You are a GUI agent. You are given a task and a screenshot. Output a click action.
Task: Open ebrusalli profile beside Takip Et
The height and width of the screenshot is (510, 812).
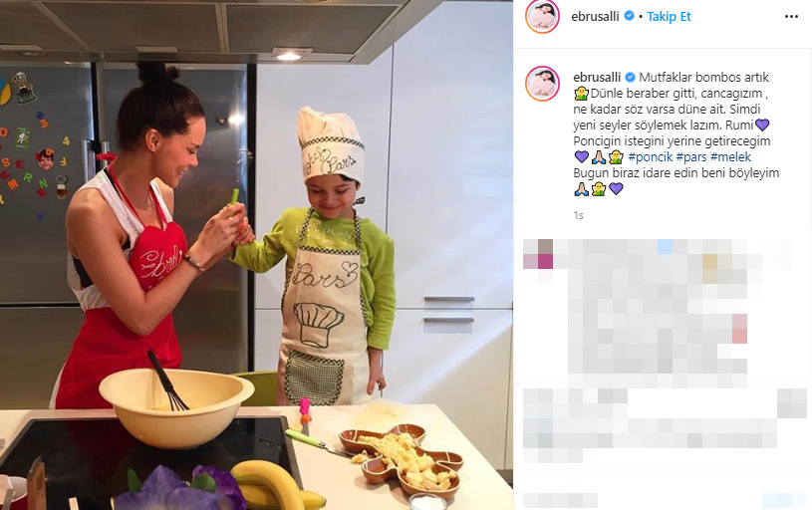[x=595, y=17]
